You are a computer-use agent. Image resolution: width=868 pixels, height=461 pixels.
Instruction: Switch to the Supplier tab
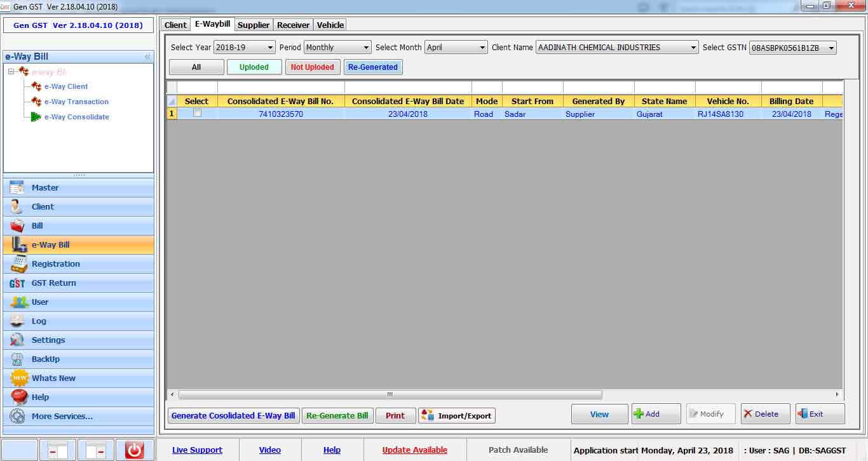254,25
